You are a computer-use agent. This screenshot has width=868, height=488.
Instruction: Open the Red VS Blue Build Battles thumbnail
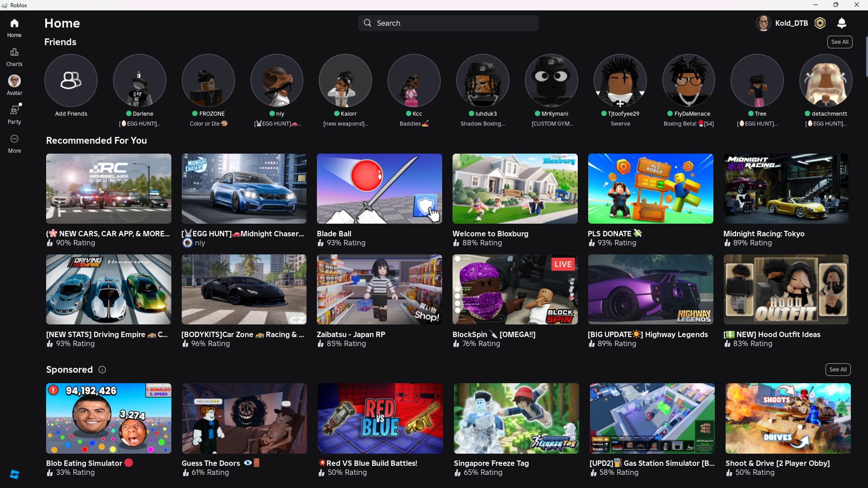[x=380, y=418]
